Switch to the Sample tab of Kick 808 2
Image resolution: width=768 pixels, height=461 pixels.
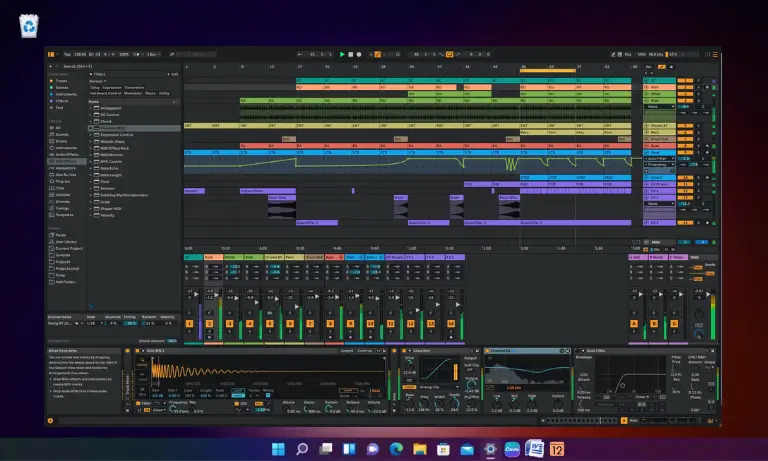click(347, 351)
